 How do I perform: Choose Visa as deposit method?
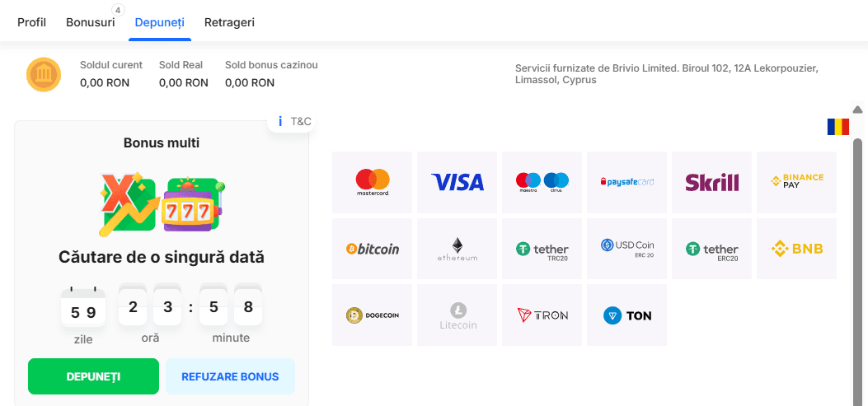click(x=457, y=182)
